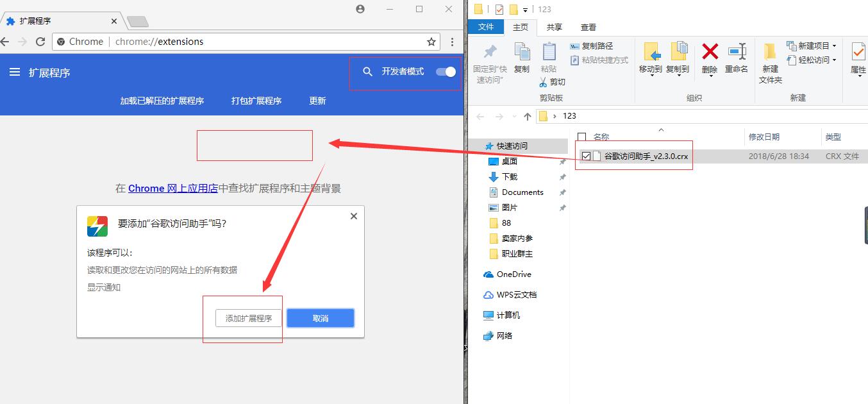The width and height of the screenshot is (868, 404).
Task: Select the 扩展程序 browser tab
Action: 62,21
